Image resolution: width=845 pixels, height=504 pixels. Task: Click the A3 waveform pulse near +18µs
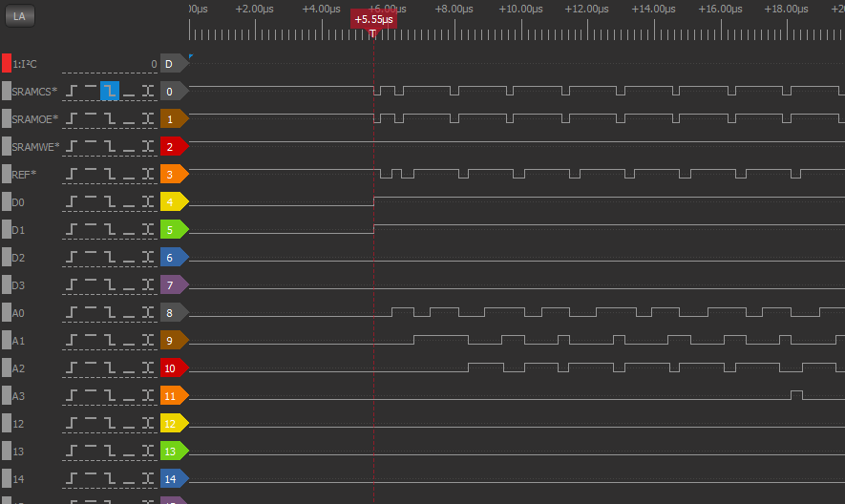point(796,395)
